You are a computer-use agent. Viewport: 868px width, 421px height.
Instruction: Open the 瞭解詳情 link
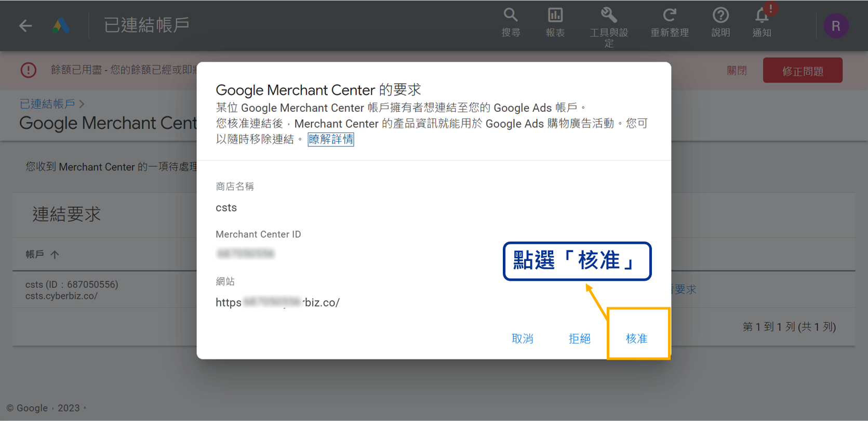click(331, 139)
